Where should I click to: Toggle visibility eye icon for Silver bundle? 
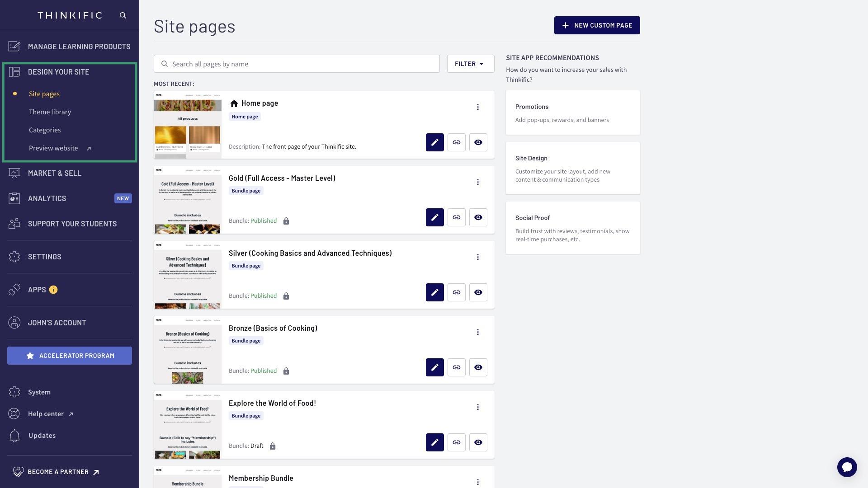[478, 292]
